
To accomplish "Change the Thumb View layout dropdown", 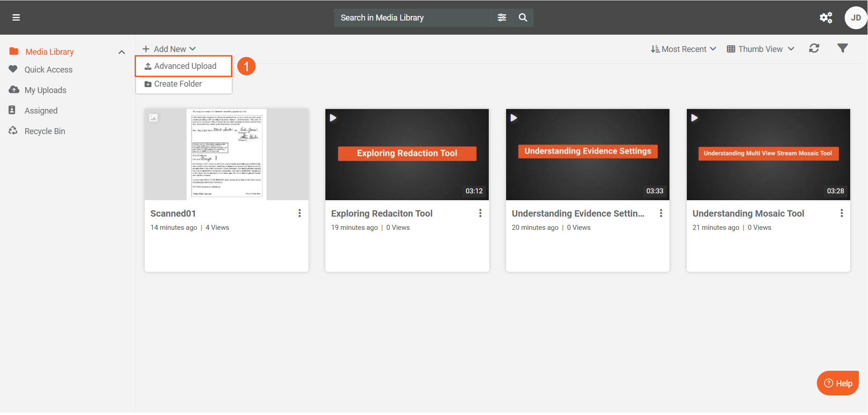I will 761,49.
